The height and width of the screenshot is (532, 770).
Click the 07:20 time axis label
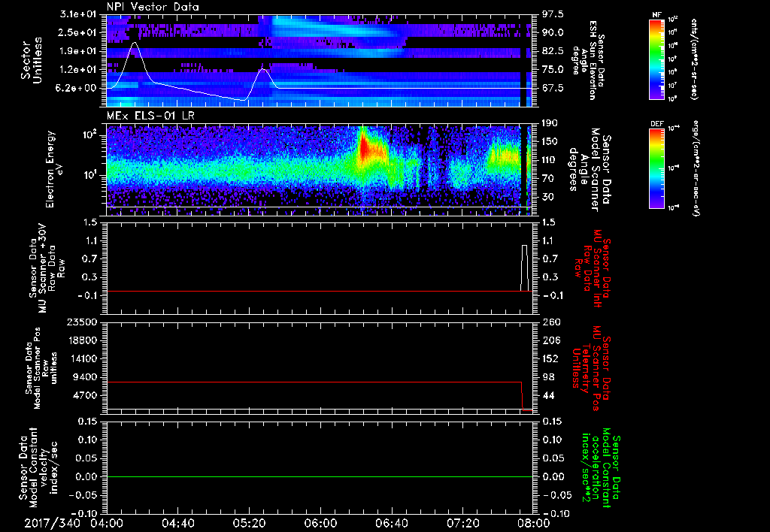tap(462, 523)
